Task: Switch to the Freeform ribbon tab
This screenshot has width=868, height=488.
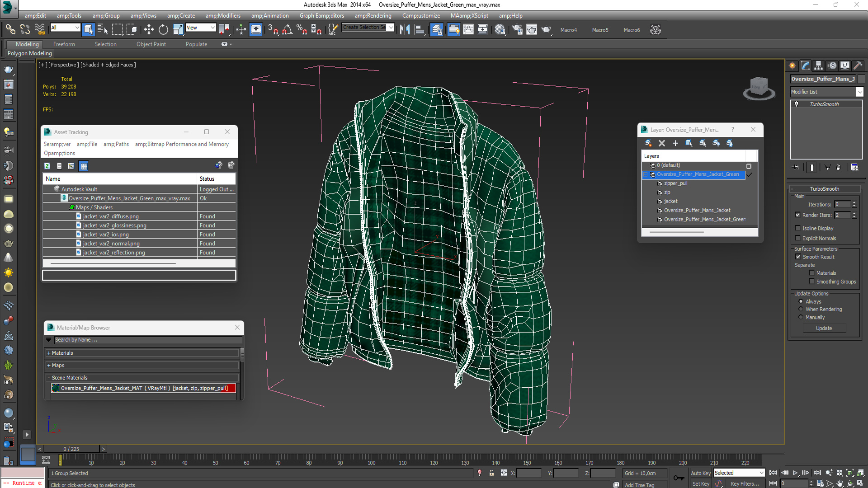Action: [64, 44]
